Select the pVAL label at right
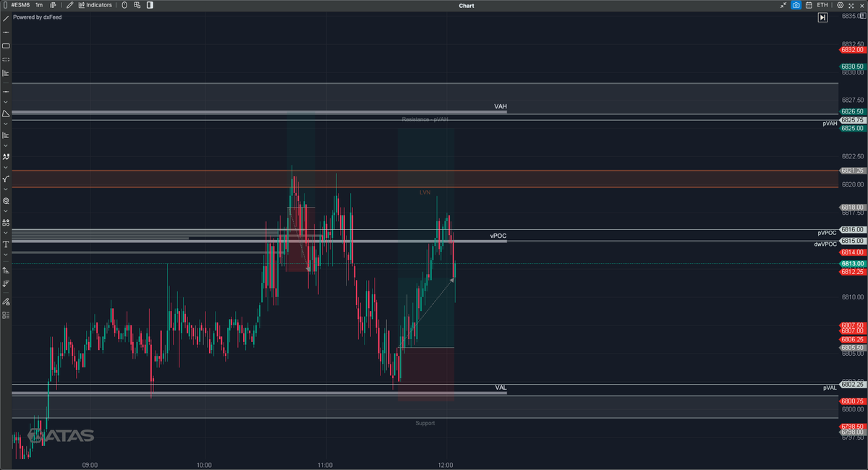The height and width of the screenshot is (470, 868). tap(830, 388)
